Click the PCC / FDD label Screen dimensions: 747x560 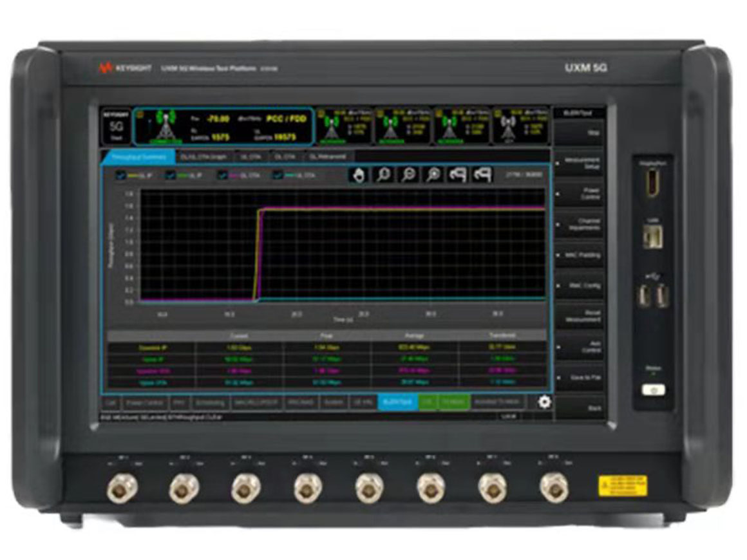click(x=286, y=118)
